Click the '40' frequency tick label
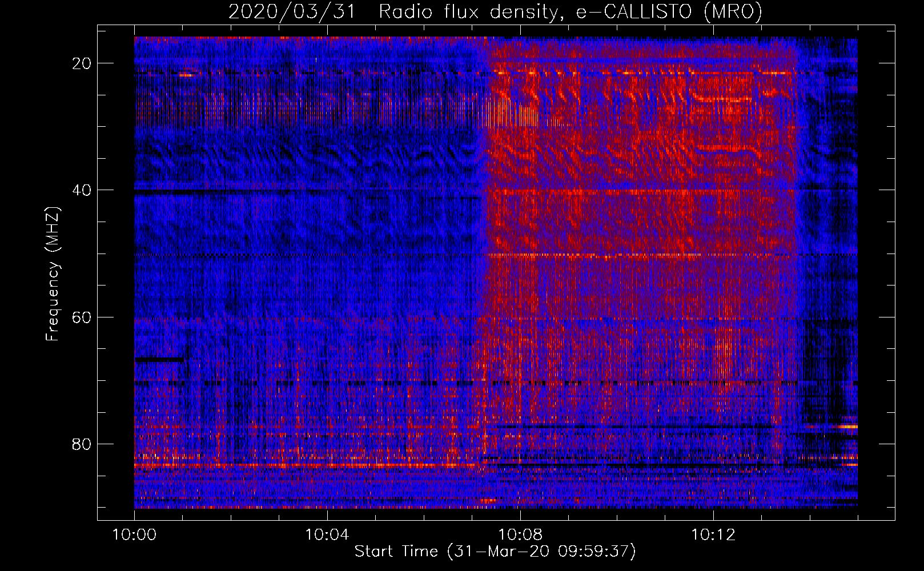The height and width of the screenshot is (571, 924). (x=82, y=190)
